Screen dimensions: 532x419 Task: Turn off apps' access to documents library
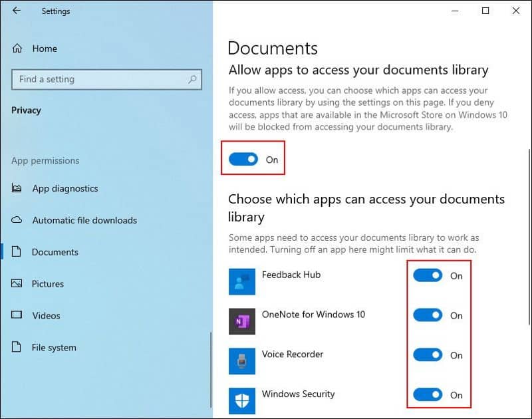click(242, 159)
